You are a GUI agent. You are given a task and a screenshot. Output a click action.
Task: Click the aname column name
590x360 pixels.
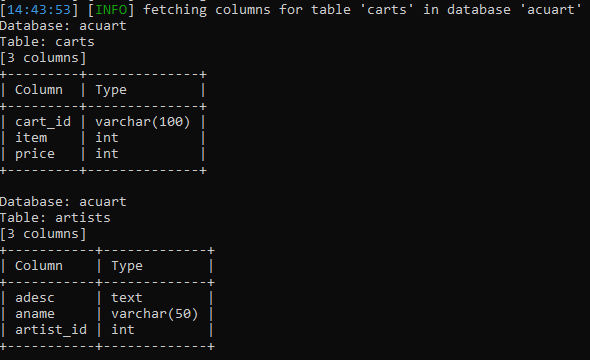35,314
